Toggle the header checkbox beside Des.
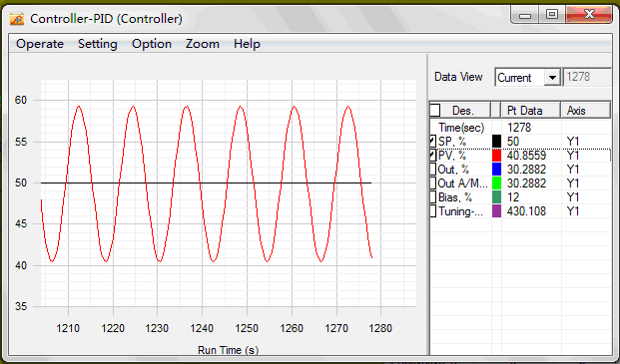The height and width of the screenshot is (364, 620). 435,110
